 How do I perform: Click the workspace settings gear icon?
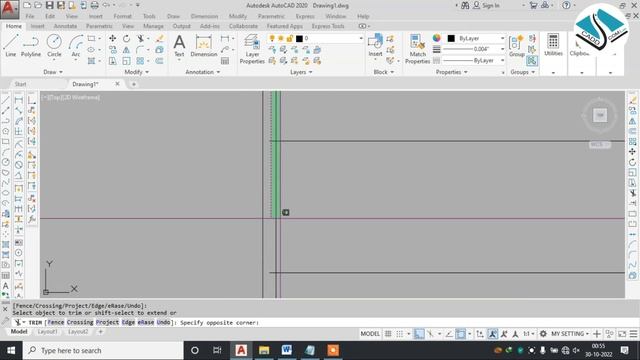tap(543, 334)
